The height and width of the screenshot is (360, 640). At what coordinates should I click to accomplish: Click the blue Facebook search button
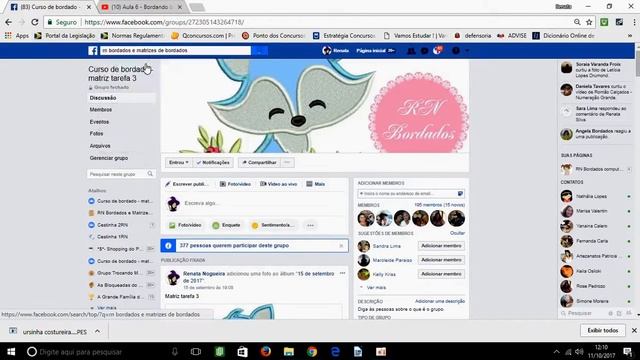pyautogui.click(x=260, y=51)
